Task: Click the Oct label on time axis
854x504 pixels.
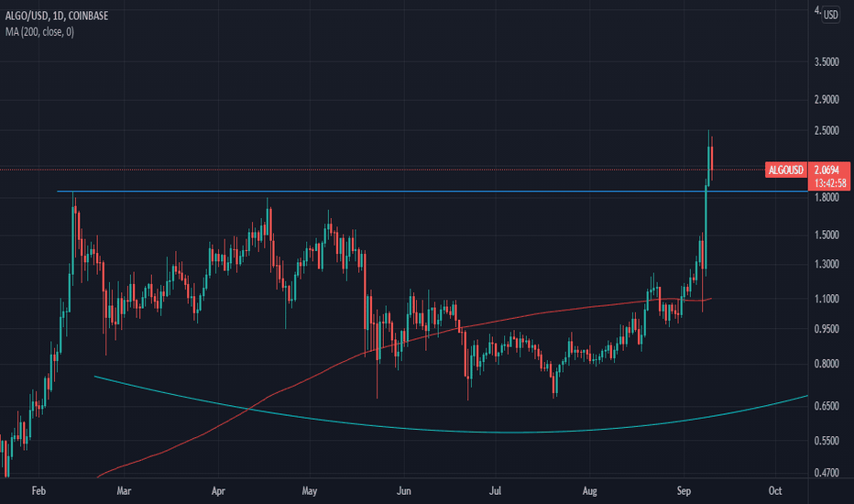Action: 775,491
